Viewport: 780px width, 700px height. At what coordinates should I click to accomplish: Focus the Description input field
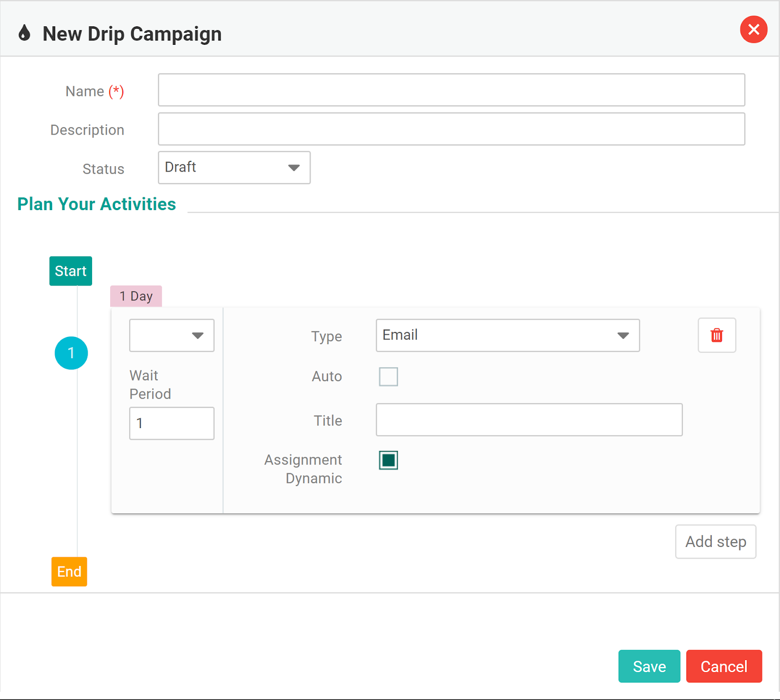click(x=451, y=129)
